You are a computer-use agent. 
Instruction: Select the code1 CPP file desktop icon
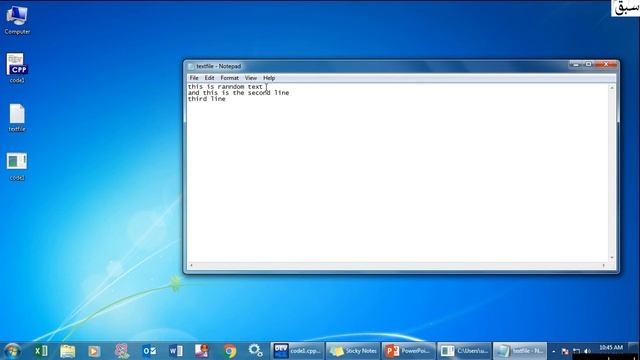[x=17, y=68]
